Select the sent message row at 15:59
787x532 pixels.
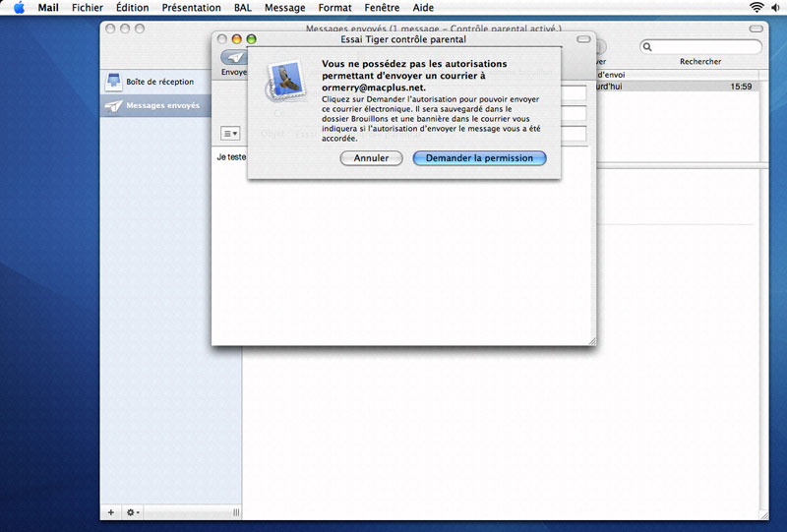click(x=678, y=87)
